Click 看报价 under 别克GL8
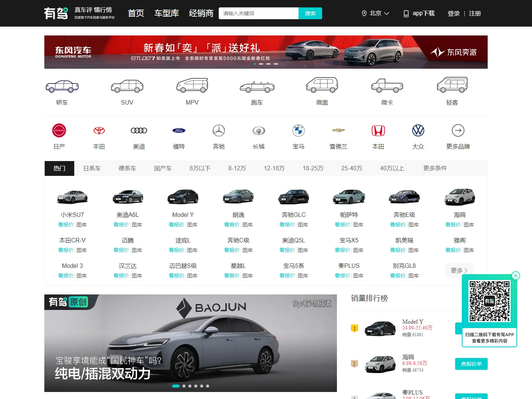Image resolution: width=532 pixels, height=399 pixels. [x=398, y=276]
